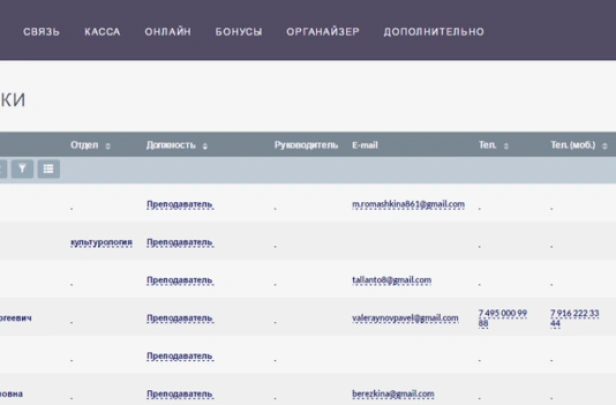Screen dimensions: 616x405
Task: Sort table by Отдел column arrows
Action: pyautogui.click(x=108, y=146)
